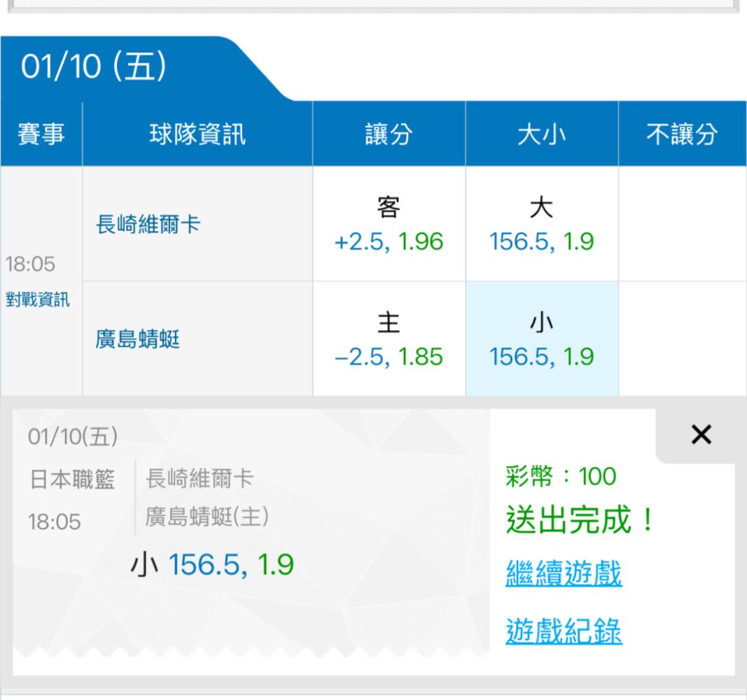Viewport: 747px width, 700px height.
Task: Choose the 大 156.5, 1.9 over bet
Action: (x=543, y=225)
